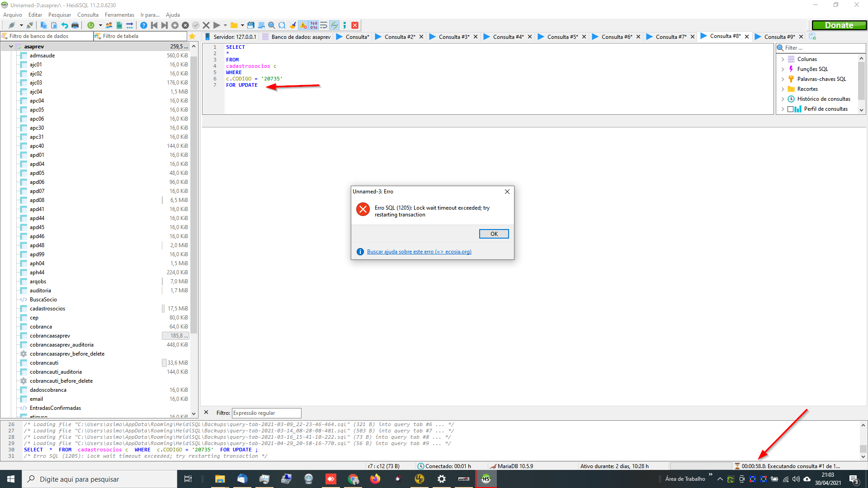Click the Print toolbar icon

(x=75, y=25)
